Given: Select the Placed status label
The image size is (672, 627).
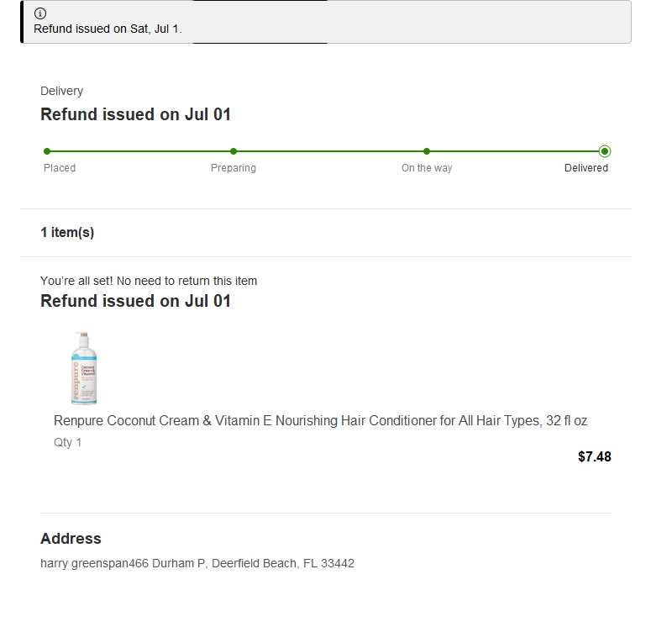Looking at the screenshot, I should (60, 168).
